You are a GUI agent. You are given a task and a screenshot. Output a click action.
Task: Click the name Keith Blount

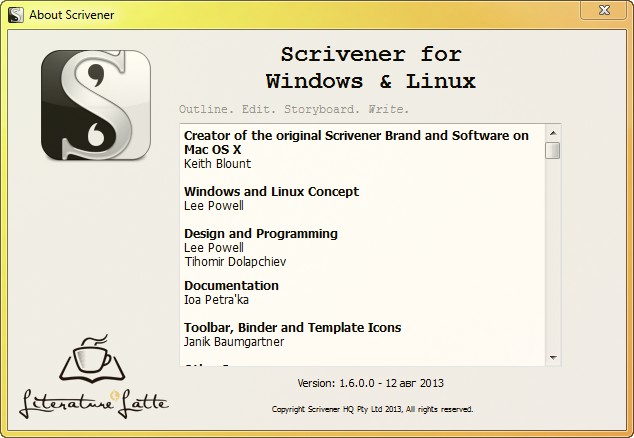218,164
